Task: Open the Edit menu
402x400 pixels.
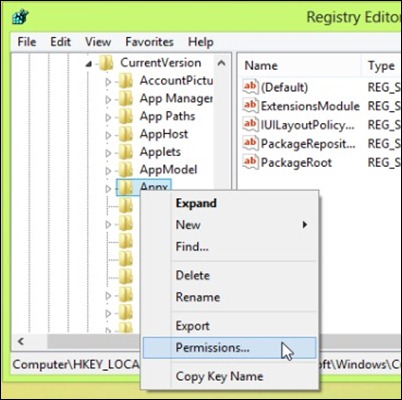Action: click(x=61, y=42)
